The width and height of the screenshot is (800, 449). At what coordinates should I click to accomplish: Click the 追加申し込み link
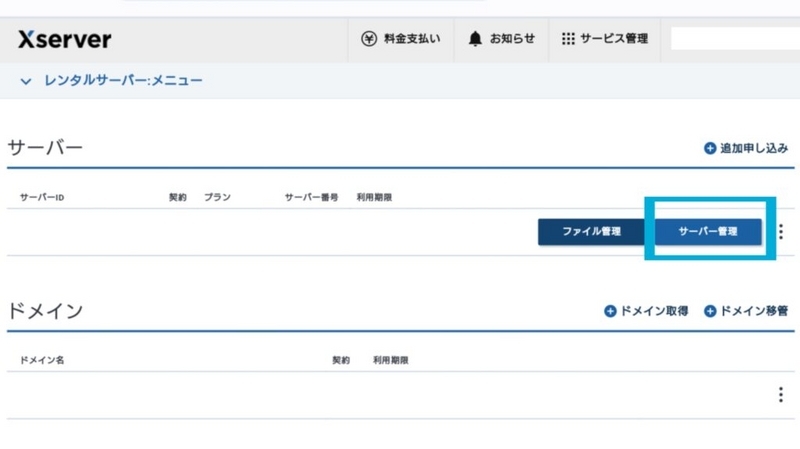point(754,148)
